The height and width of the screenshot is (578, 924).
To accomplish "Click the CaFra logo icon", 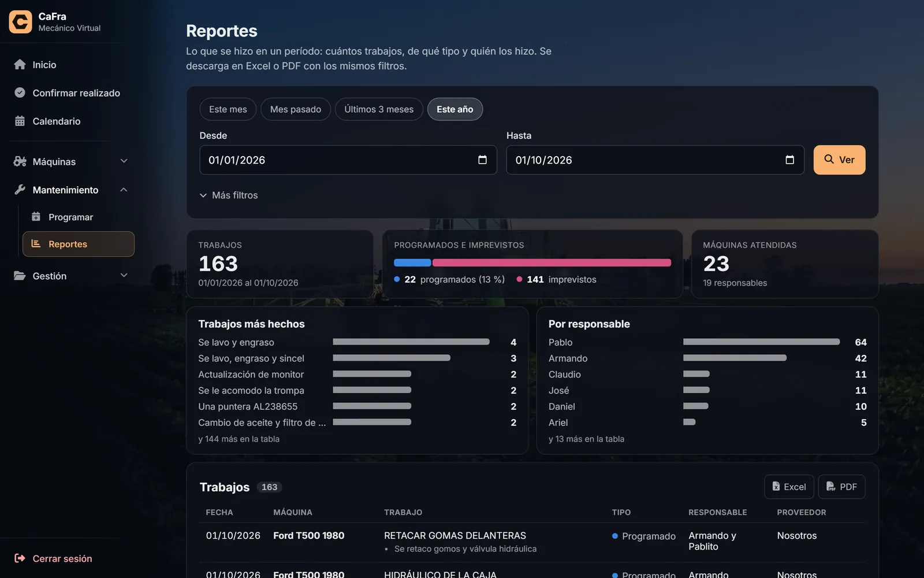I will (21, 22).
